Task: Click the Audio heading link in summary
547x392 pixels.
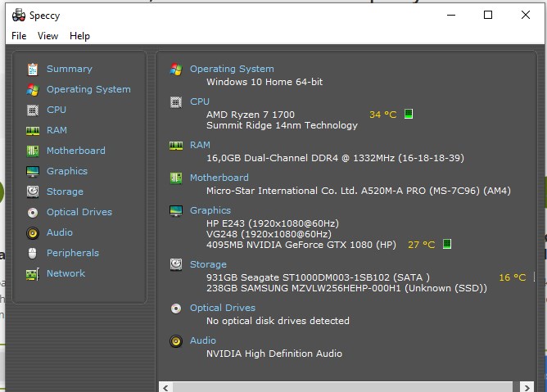Action: (x=203, y=340)
